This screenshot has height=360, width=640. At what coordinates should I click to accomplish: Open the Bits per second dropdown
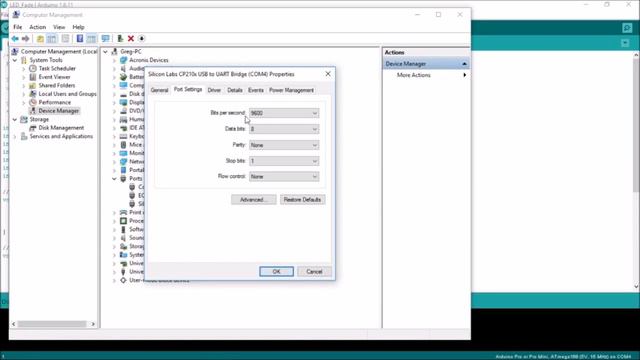click(x=284, y=113)
